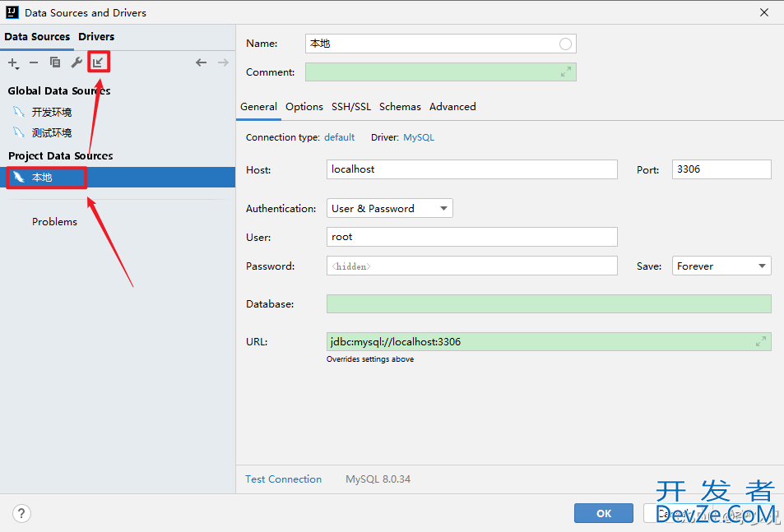
Task: Open the Advanced tab
Action: pos(452,107)
